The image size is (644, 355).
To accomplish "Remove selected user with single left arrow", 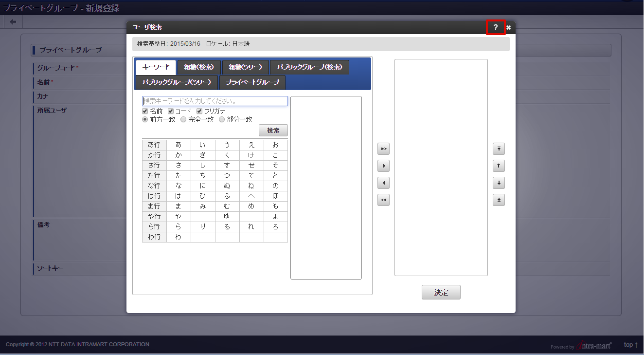I will [383, 183].
